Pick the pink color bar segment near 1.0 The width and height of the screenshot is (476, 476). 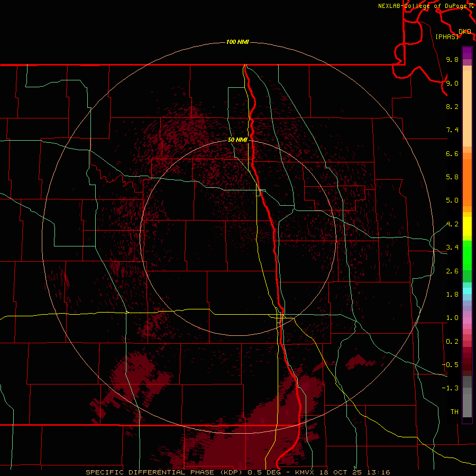click(x=467, y=321)
